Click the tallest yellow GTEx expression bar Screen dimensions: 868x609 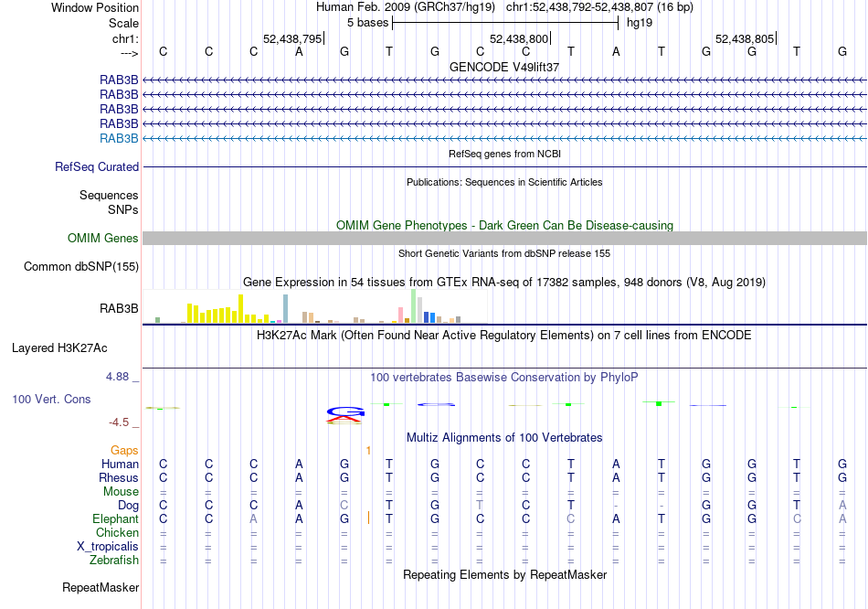pyautogui.click(x=241, y=309)
